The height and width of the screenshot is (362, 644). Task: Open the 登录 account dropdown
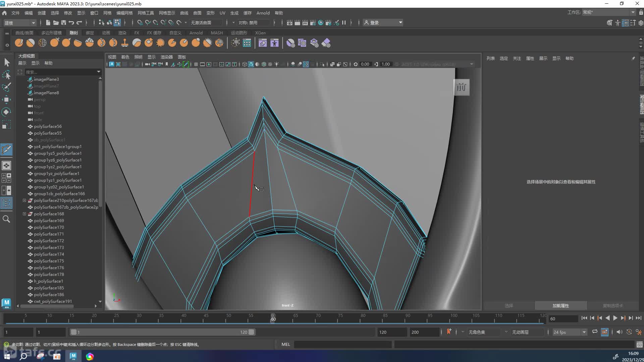coord(383,22)
